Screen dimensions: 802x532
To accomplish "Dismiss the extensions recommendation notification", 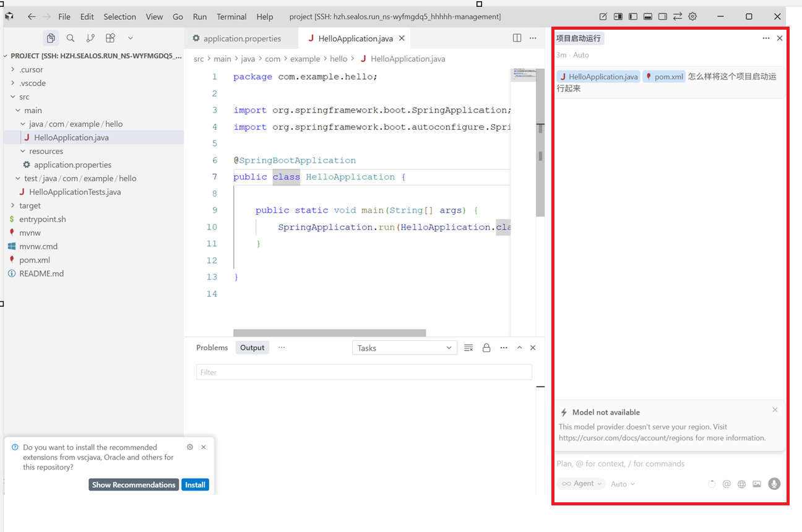I will [204, 447].
